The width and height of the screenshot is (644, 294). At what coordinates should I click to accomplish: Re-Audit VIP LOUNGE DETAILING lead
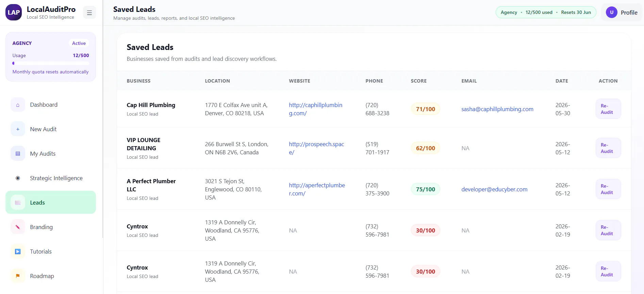608,148
